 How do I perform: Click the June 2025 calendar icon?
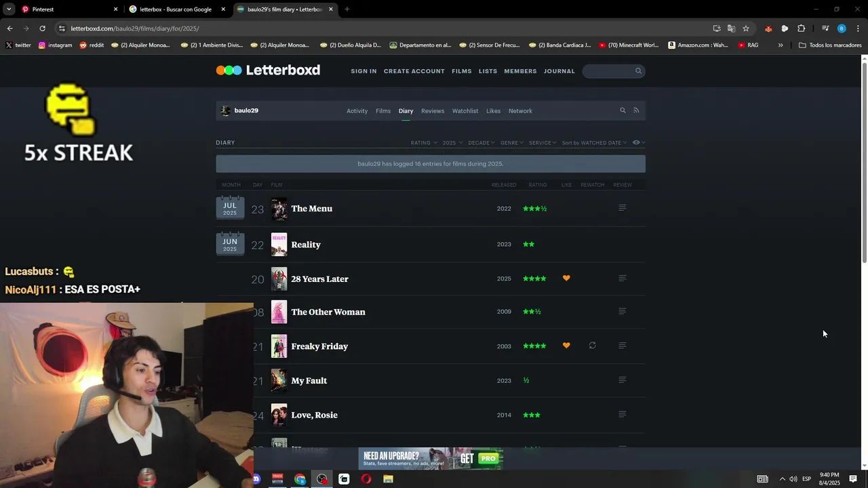coord(230,244)
